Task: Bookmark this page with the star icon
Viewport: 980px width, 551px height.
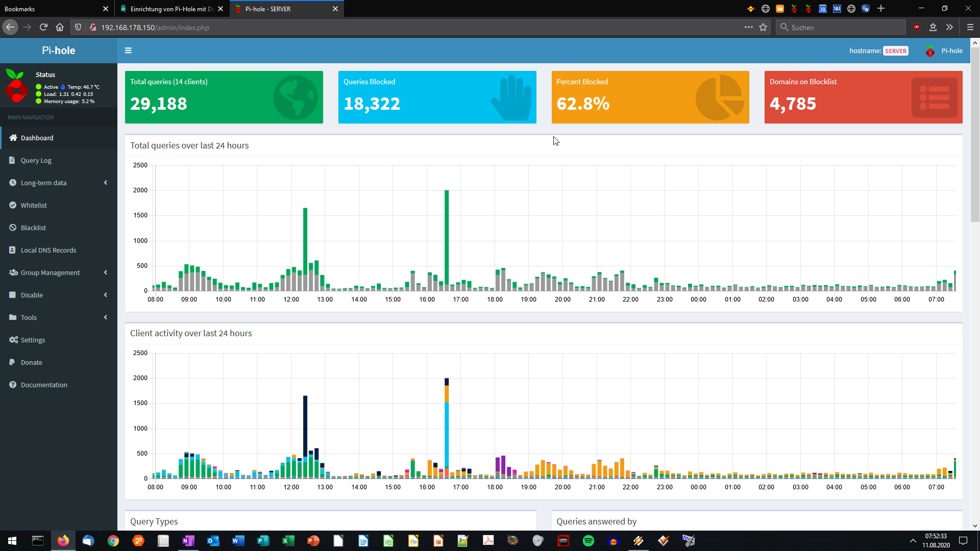Action: click(763, 28)
